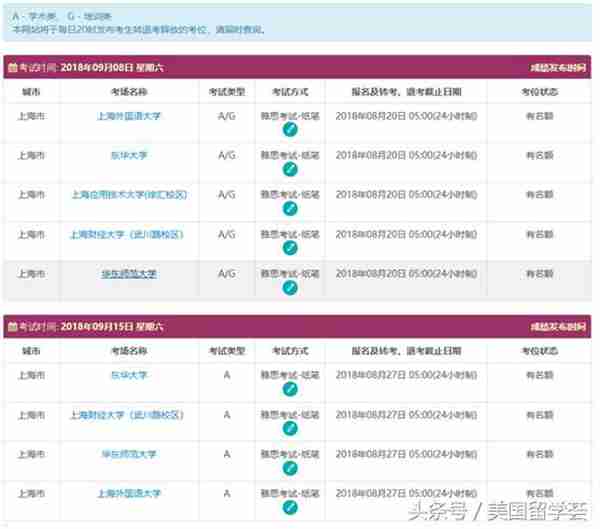Click the paper-based pencil icon for 上海外国语大学 on 09月08日
The width and height of the screenshot is (600, 529).
[x=290, y=130]
